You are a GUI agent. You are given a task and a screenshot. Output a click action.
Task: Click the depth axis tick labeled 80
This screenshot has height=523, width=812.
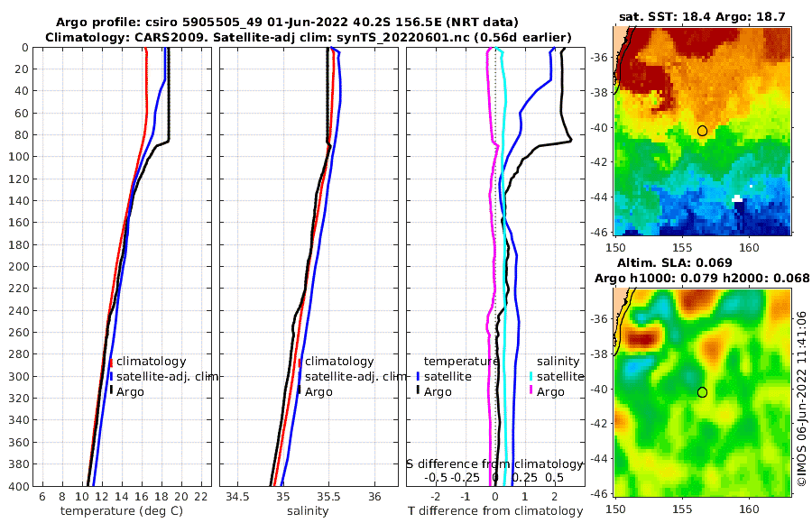click(23, 135)
